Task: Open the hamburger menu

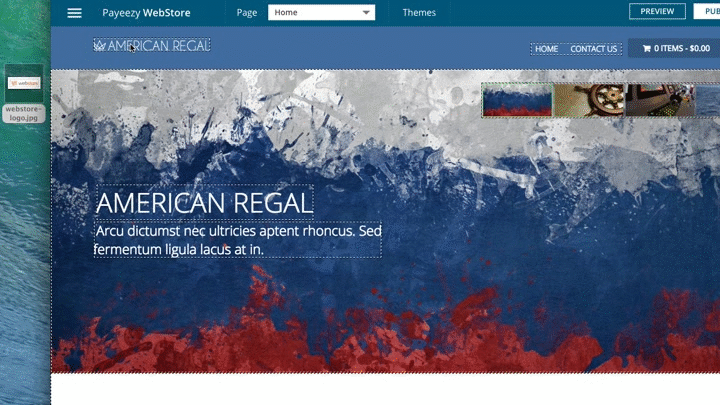Action: click(74, 13)
